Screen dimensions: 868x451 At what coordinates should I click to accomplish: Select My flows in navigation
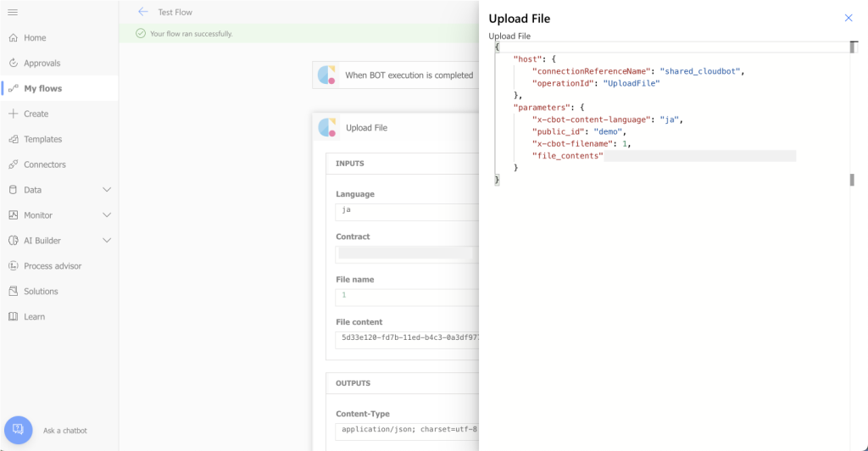[59, 88]
